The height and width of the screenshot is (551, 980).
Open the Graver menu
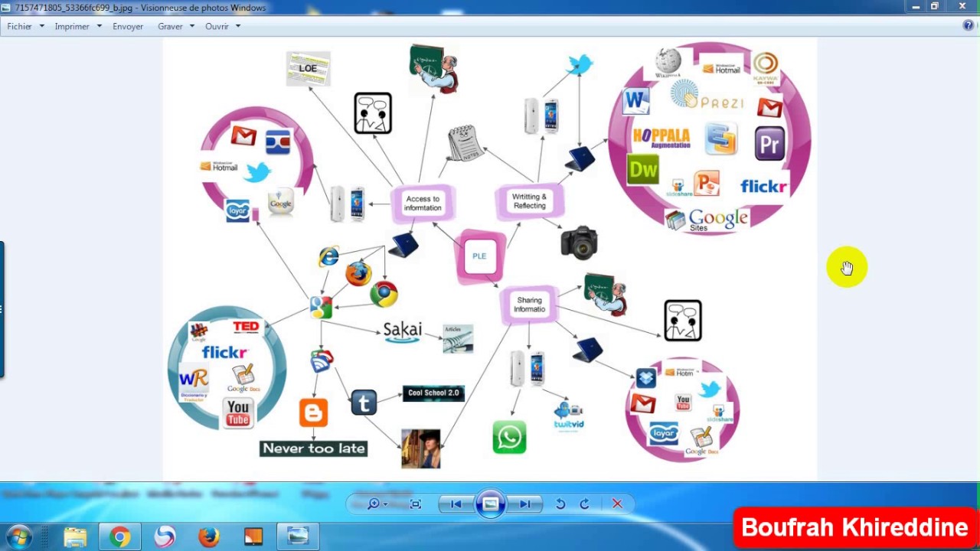(170, 26)
